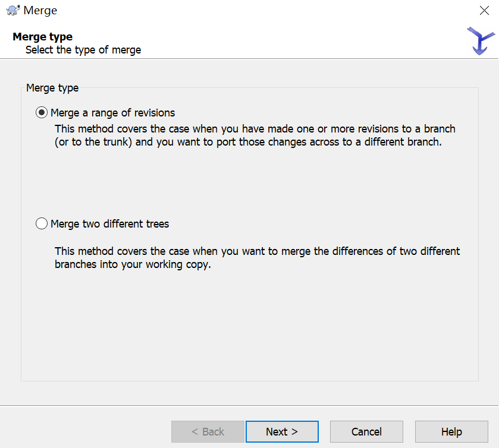
Task: Click the 'Merge two different trees' label text
Action: (x=109, y=224)
